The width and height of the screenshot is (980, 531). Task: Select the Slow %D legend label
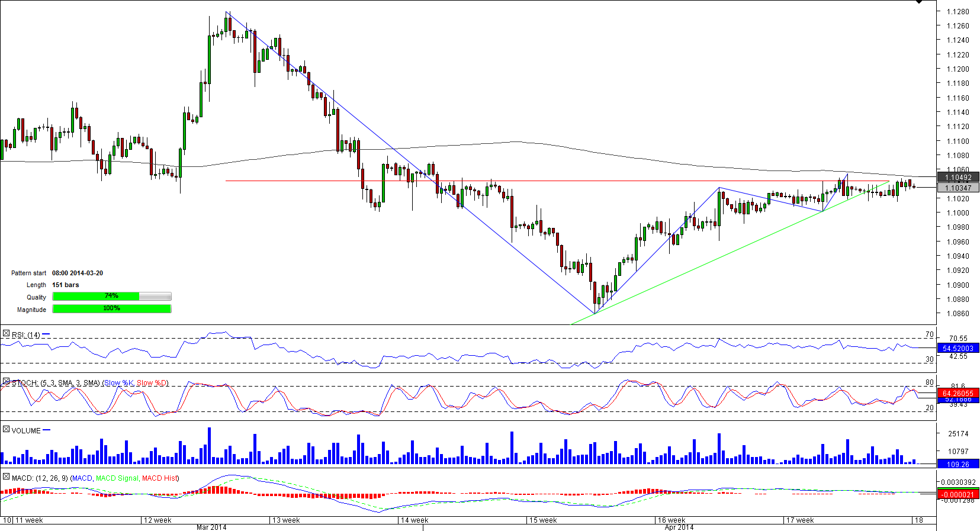[152, 383]
